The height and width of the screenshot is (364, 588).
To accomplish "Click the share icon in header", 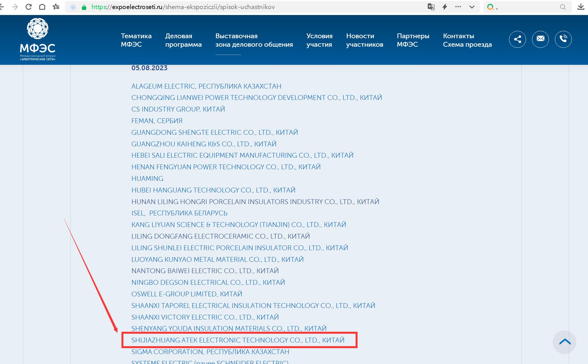I will coord(518,39).
